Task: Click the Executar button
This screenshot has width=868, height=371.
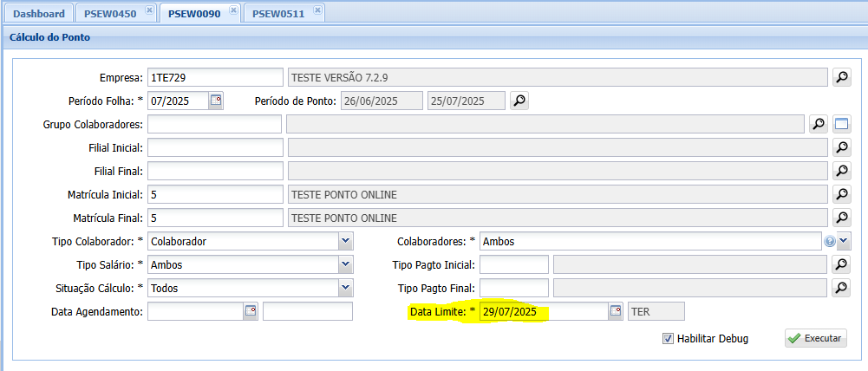Action: pyautogui.click(x=815, y=338)
